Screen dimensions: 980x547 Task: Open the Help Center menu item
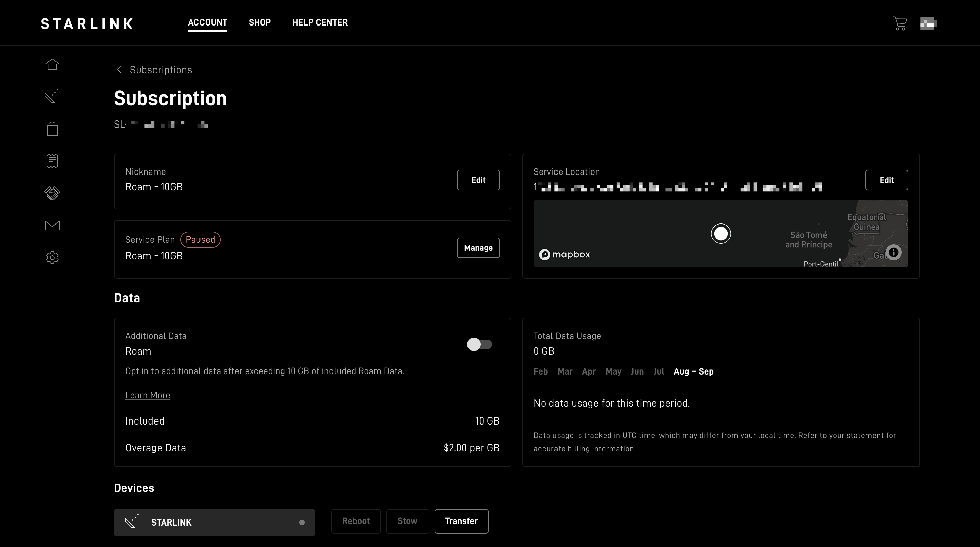pos(320,22)
